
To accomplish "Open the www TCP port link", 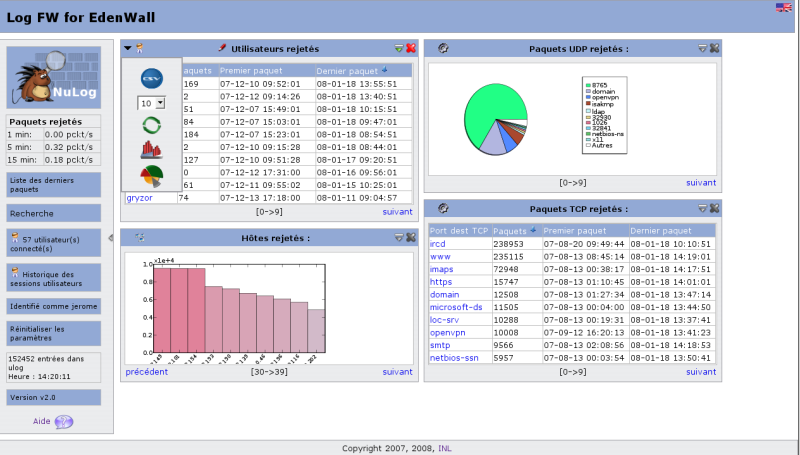I will coord(440,257).
